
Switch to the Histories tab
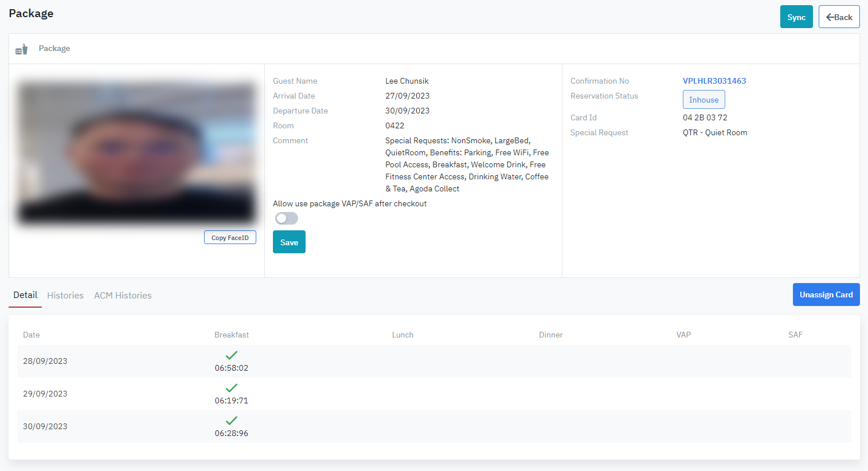(x=65, y=296)
